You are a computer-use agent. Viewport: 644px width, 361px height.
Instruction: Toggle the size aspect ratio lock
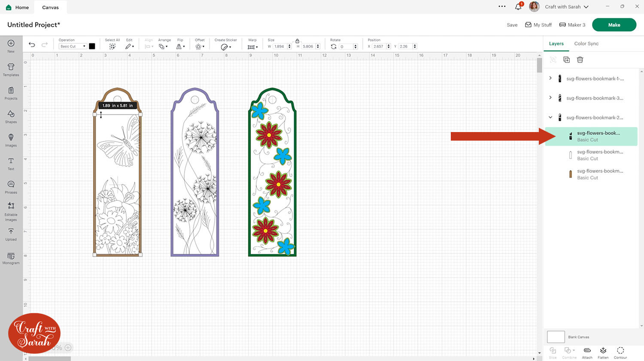pyautogui.click(x=297, y=41)
